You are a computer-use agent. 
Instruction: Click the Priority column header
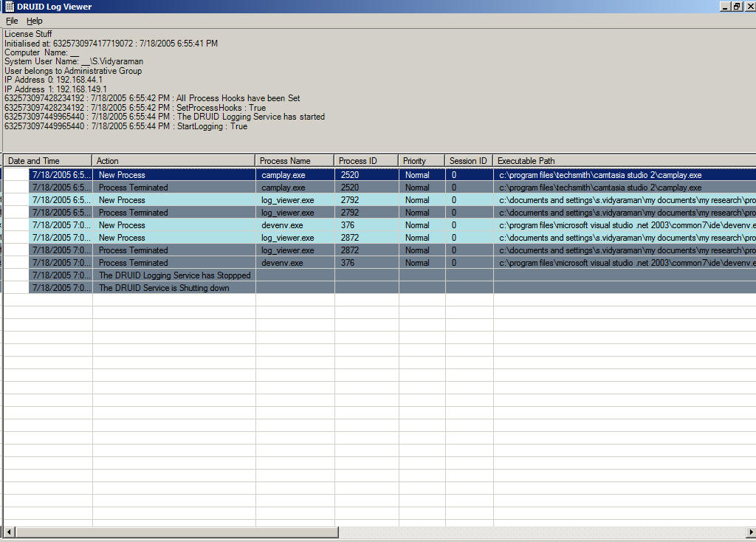[x=422, y=161]
